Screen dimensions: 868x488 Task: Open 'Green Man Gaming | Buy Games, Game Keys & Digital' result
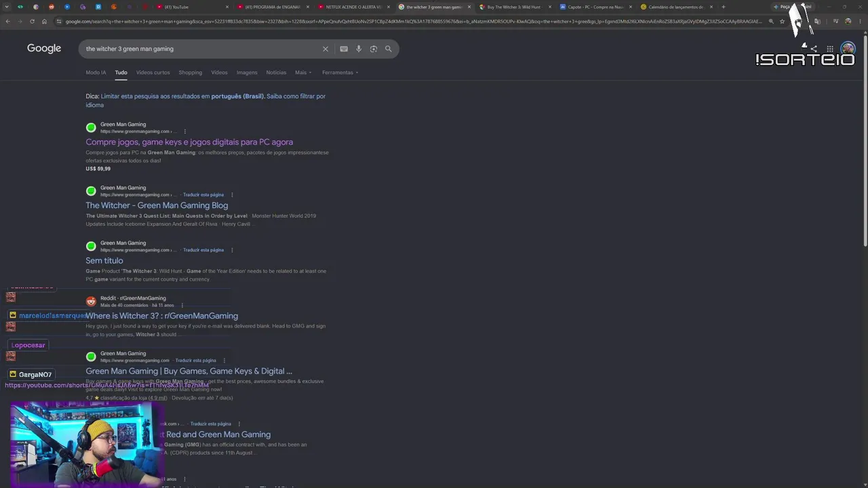click(189, 371)
